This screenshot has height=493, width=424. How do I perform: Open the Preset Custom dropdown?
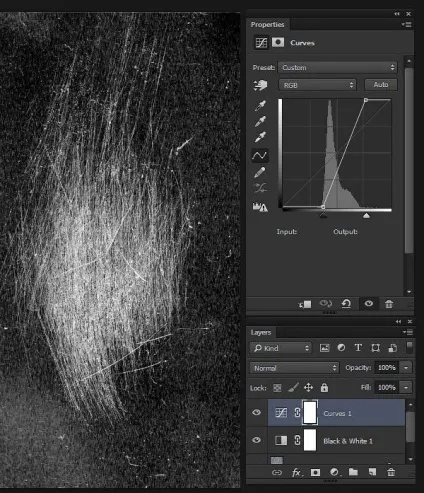[338, 67]
